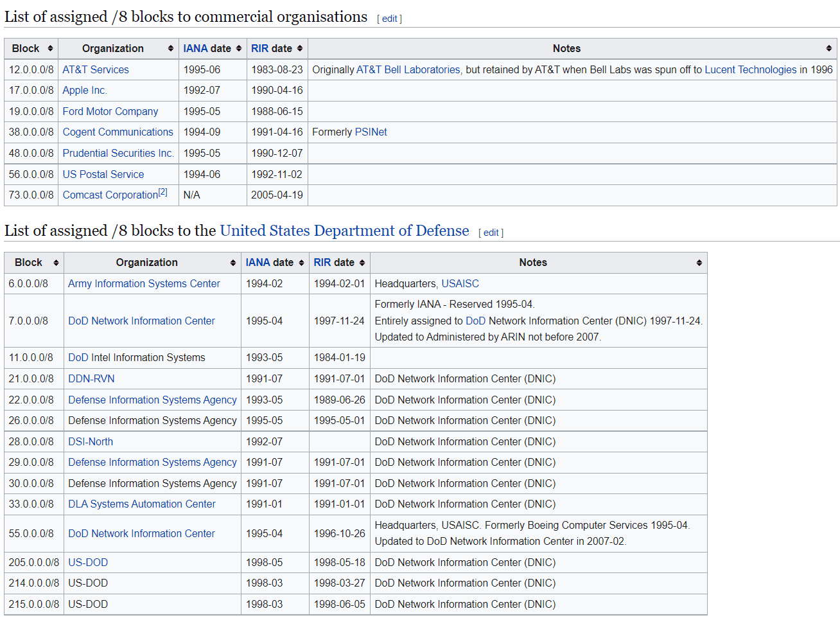Open the DDN-RVN link
Screen dimensions: 840x620
91,379
